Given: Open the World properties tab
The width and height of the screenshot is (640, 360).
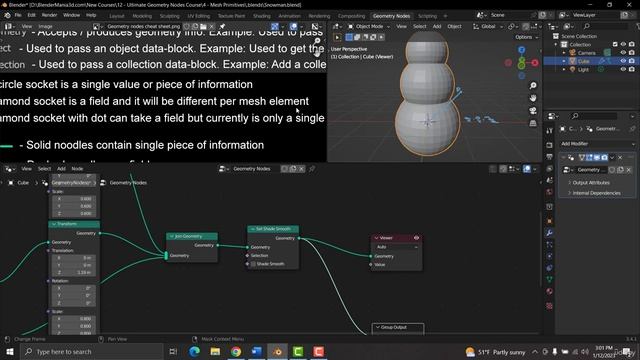Looking at the screenshot, I should pos(549,192).
